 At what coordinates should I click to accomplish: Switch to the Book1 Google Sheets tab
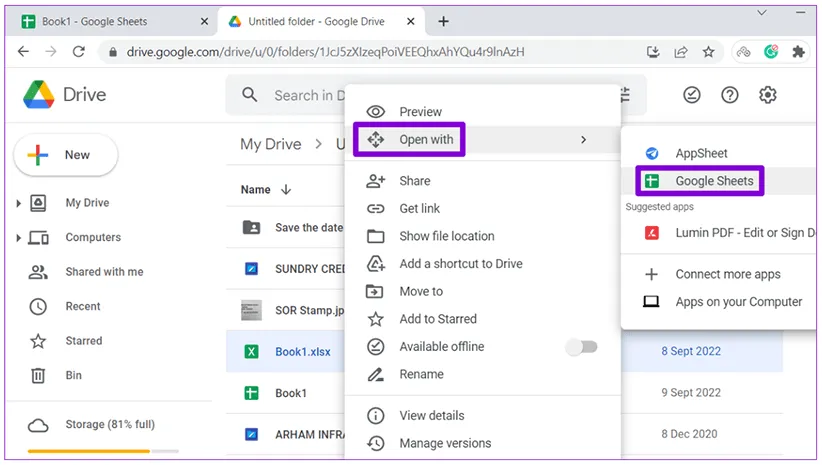[x=110, y=21]
